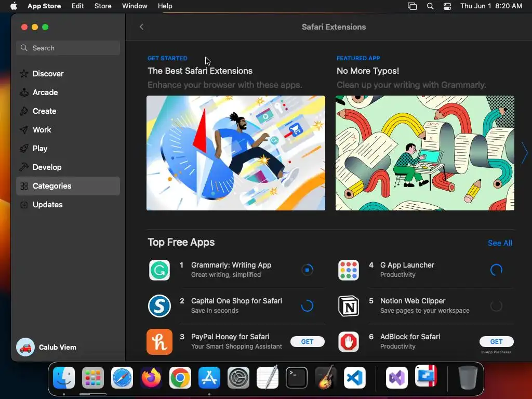Launch Terminal from the Dock
This screenshot has height=399, width=532.
coord(297,378)
